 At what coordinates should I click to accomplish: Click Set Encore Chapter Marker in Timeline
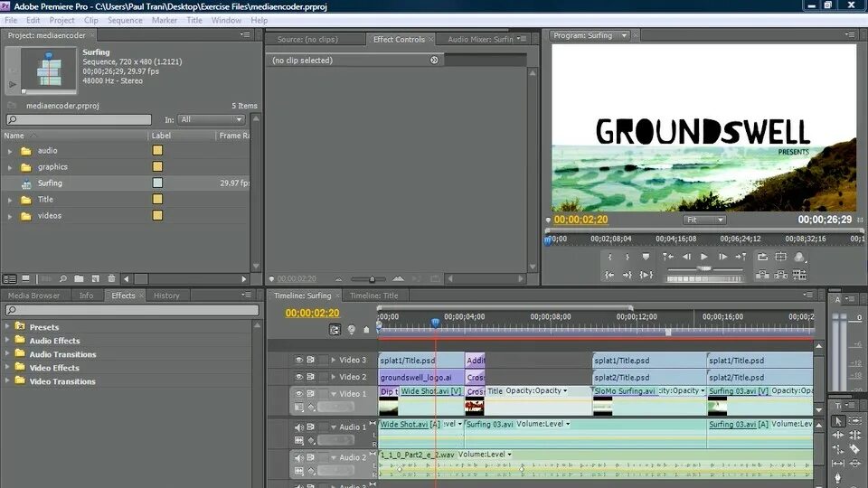click(351, 330)
